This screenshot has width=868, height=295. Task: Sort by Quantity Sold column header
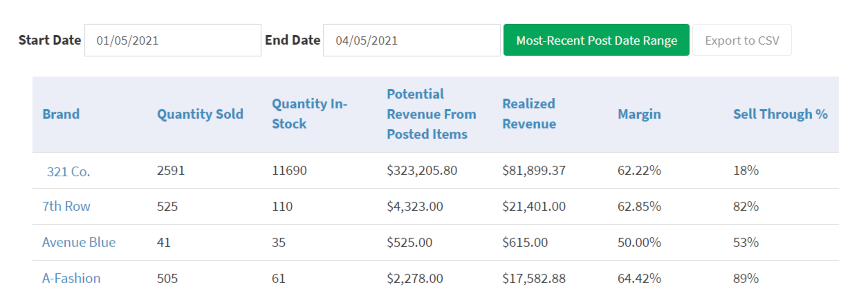pyautogui.click(x=200, y=114)
